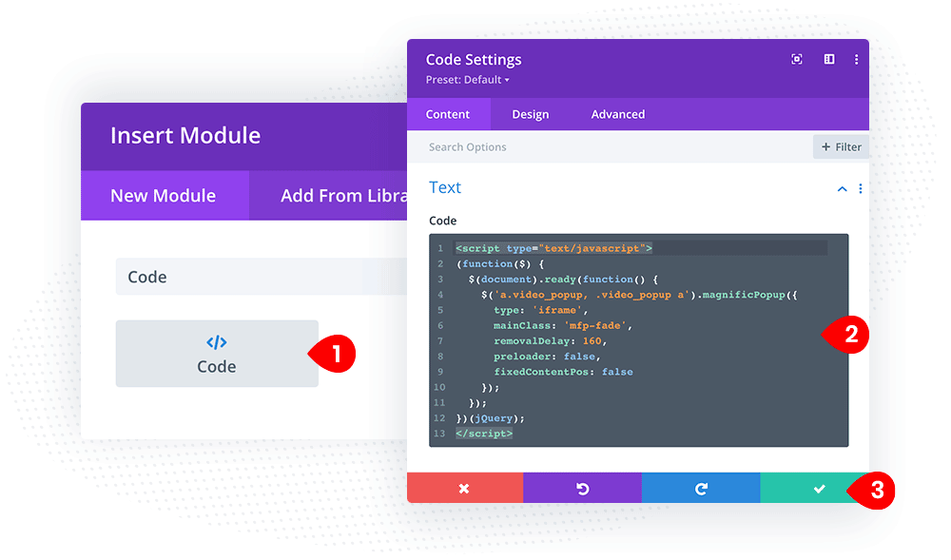Image resolution: width=951 pixels, height=560 pixels.
Task: Undo the last change with the purple undo icon
Action: 582,488
